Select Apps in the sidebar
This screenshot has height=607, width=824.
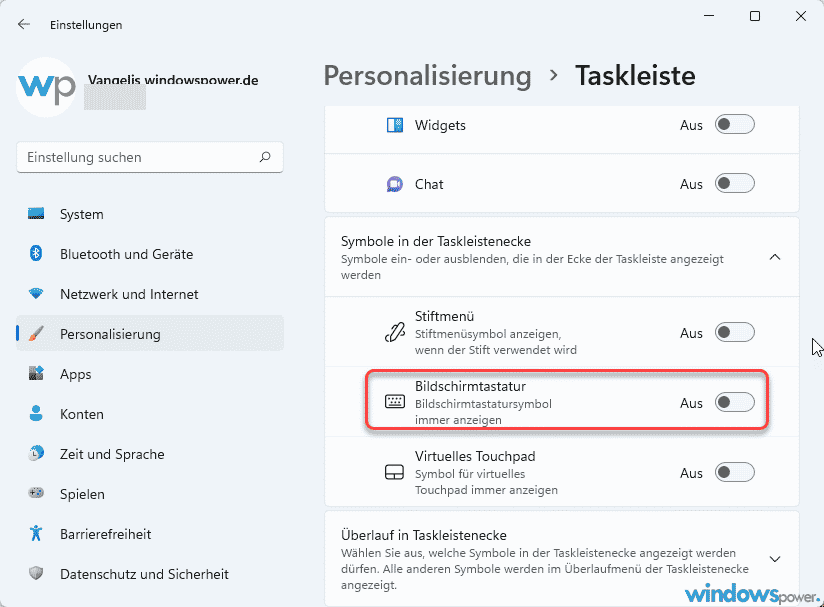tap(75, 374)
